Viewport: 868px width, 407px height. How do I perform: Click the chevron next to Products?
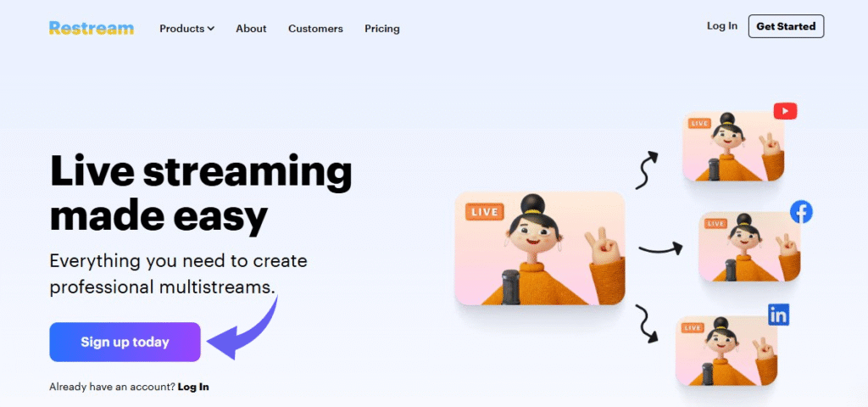coord(211,28)
